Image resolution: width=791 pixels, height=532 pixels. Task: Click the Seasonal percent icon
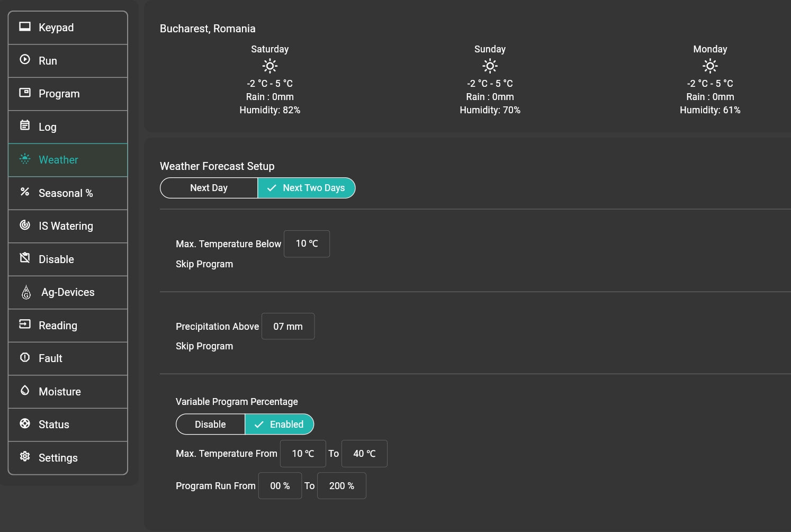pyautogui.click(x=25, y=192)
